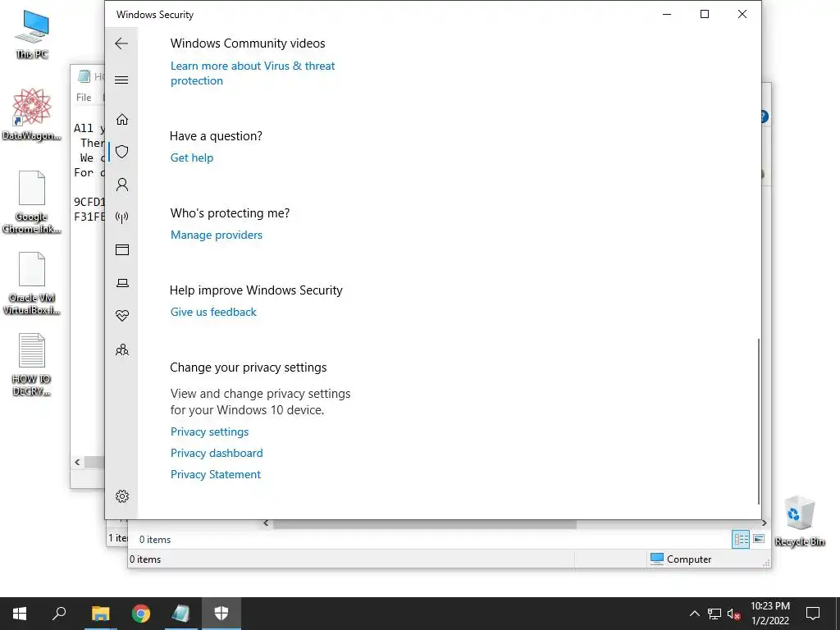Select Virus & threat protection shield icon
The height and width of the screenshot is (630, 840).
point(122,152)
